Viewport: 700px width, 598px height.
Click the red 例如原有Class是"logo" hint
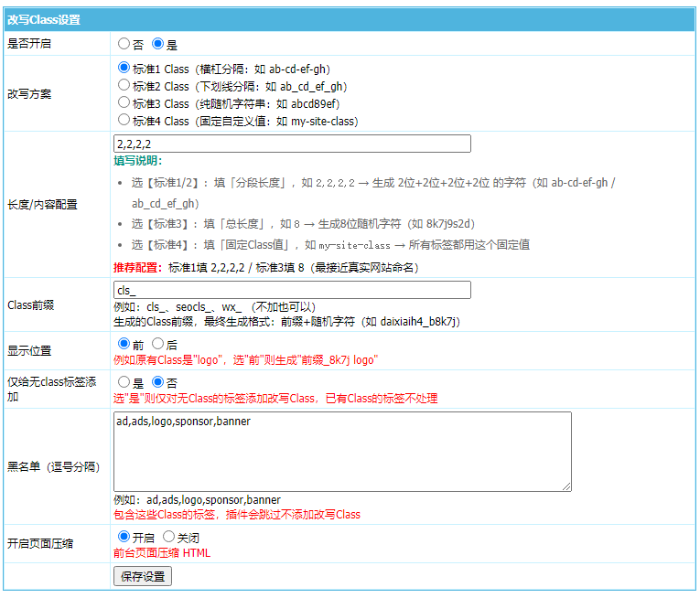click(x=245, y=359)
